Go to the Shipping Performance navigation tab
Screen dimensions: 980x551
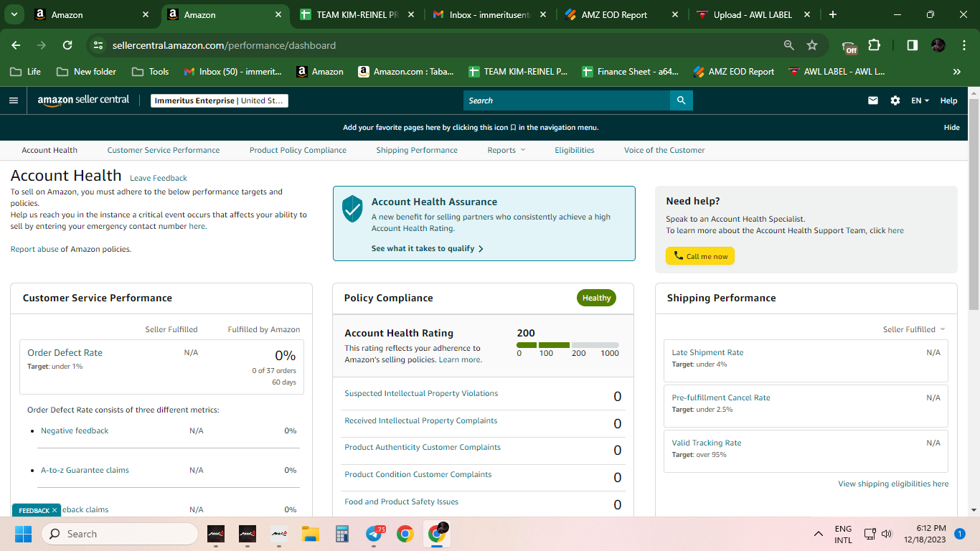[x=417, y=150]
